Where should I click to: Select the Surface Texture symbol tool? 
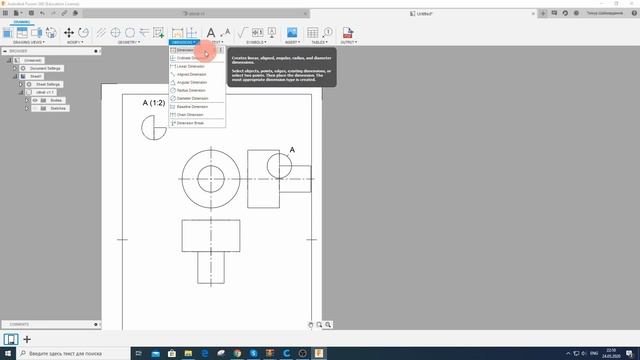(x=242, y=33)
